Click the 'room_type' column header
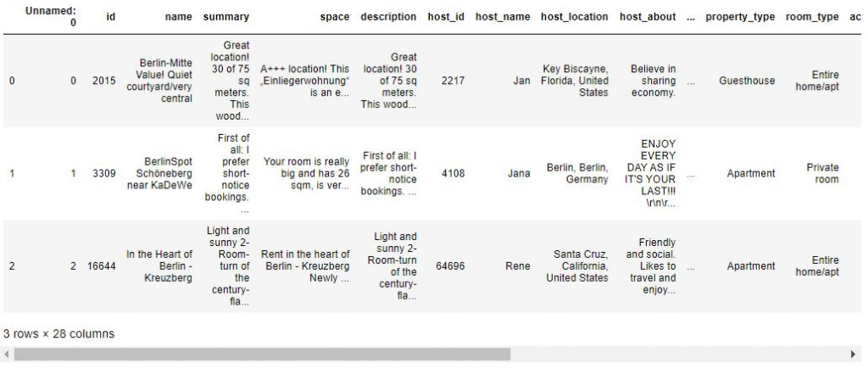This screenshot has height=369, width=868. coord(812,17)
